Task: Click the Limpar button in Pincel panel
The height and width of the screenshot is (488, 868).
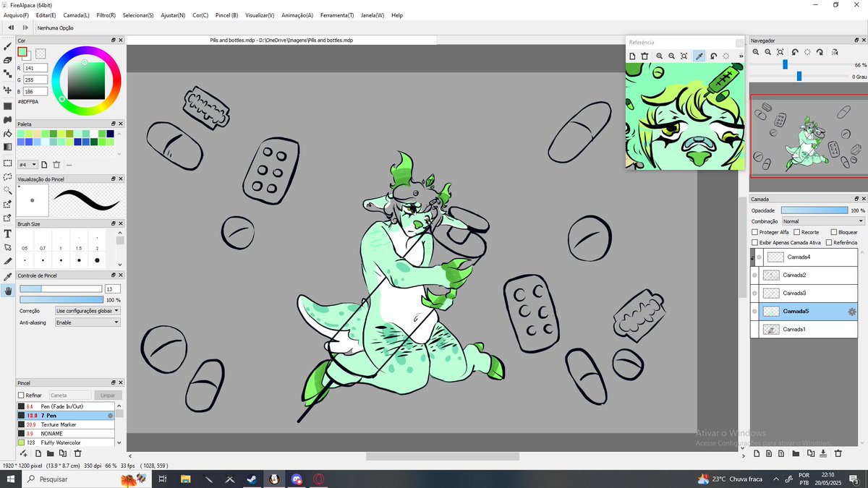Action: [107, 395]
